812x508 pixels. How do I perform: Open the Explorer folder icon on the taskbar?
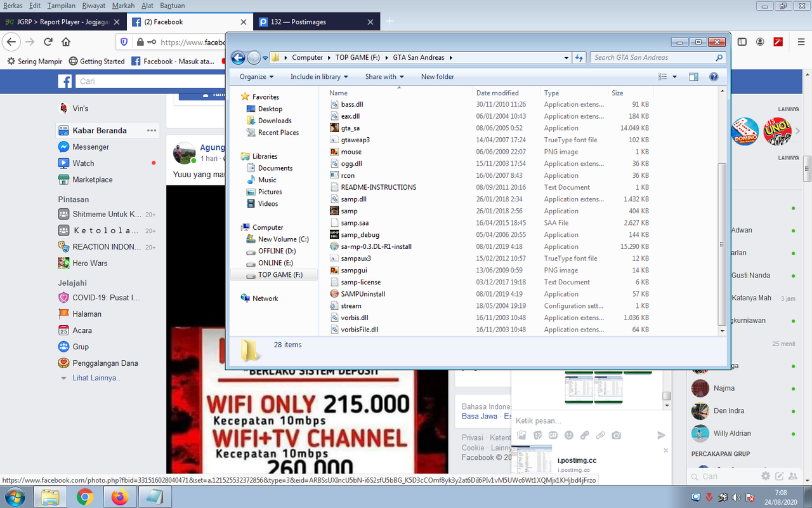51,497
